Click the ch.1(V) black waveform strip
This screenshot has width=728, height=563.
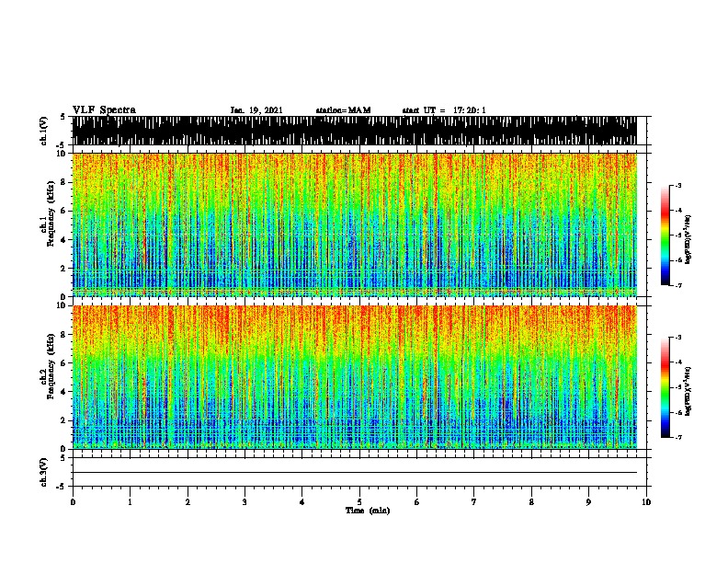[355, 131]
